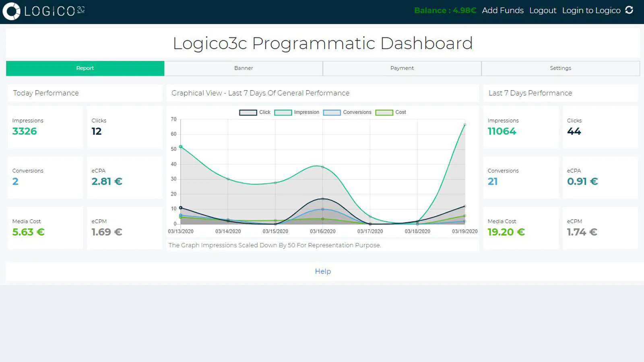This screenshot has height=362, width=644.
Task: Click the Conversions data point on 03/16/2020
Action: 323,209
